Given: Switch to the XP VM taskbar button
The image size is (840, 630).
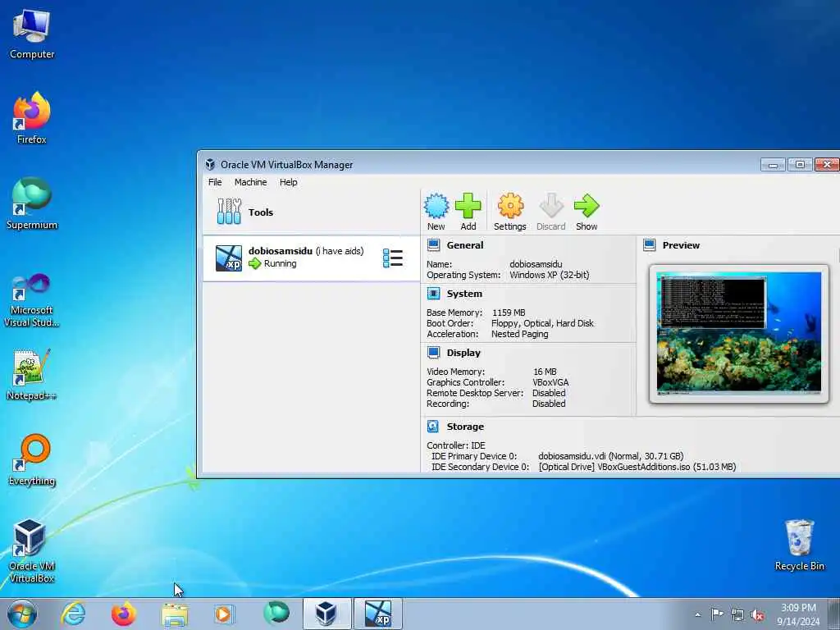Looking at the screenshot, I should coord(377,614).
